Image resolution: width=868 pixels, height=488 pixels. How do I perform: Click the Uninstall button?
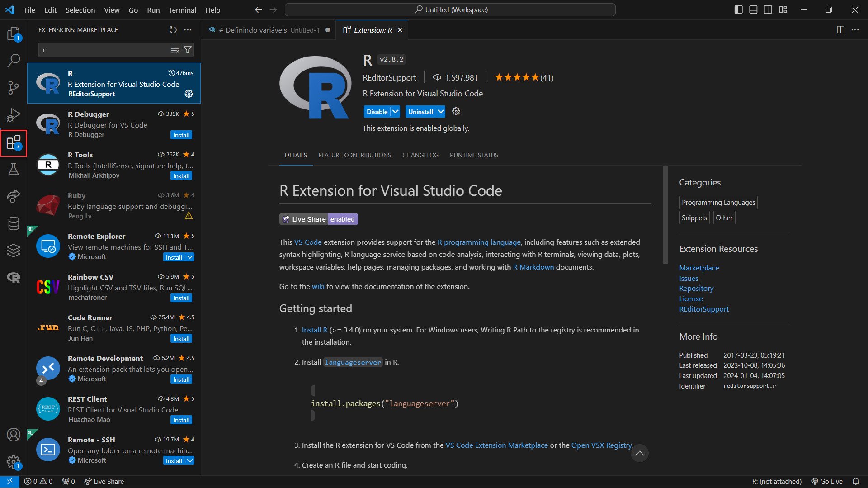(x=420, y=111)
